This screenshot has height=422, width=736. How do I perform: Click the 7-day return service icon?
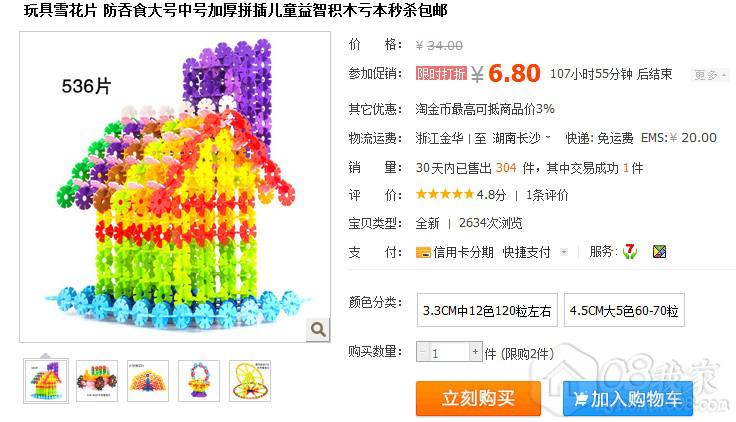[630, 252]
